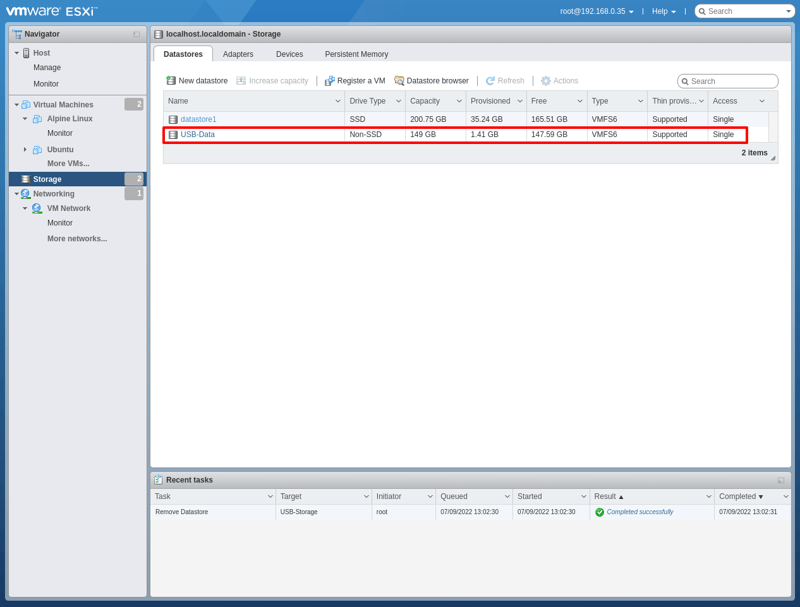Expand the Ubuntu tree node
This screenshot has width=800, height=607.
point(25,150)
